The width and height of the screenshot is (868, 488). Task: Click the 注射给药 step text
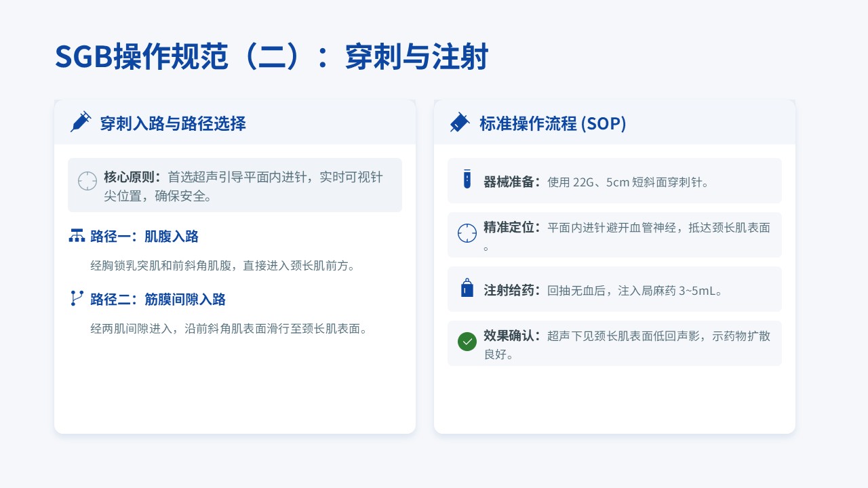(x=602, y=290)
